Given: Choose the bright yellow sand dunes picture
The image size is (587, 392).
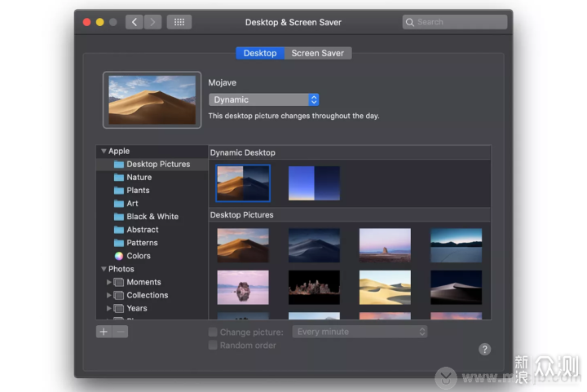Looking at the screenshot, I should tap(385, 287).
